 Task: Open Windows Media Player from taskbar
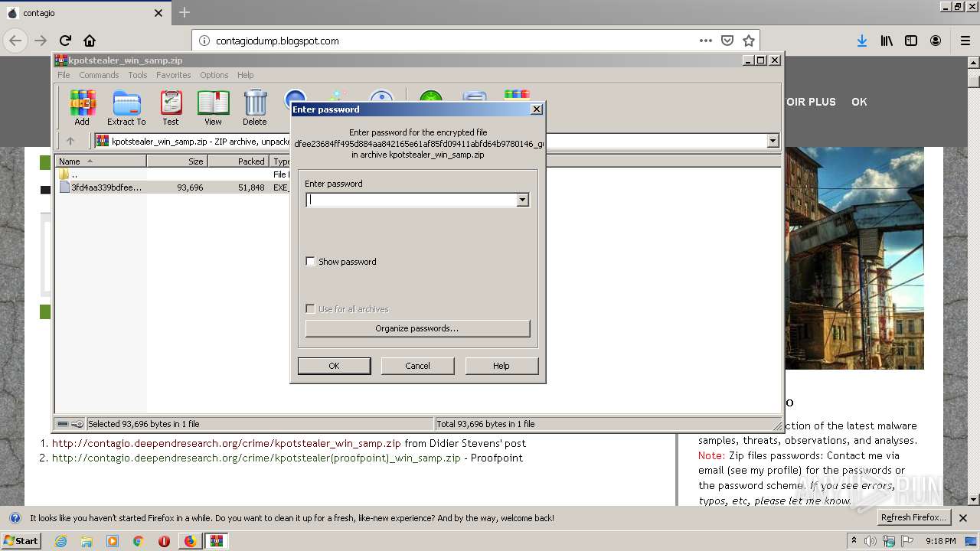point(113,541)
